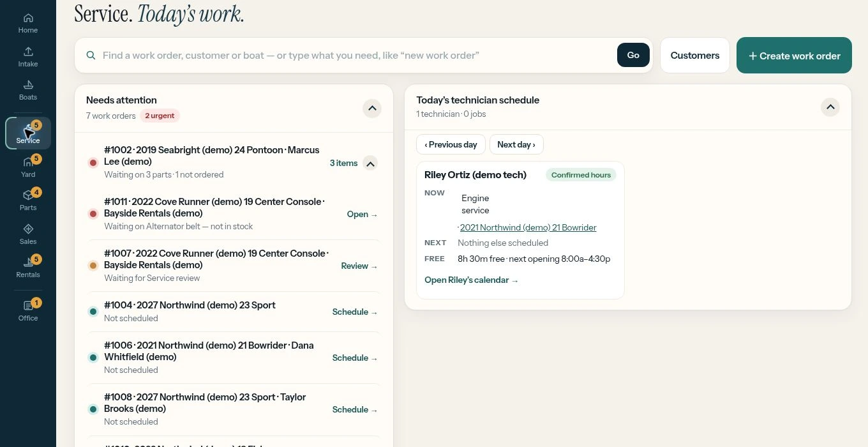Schedule work order #1008
The width and height of the screenshot is (868, 447).
(x=355, y=410)
